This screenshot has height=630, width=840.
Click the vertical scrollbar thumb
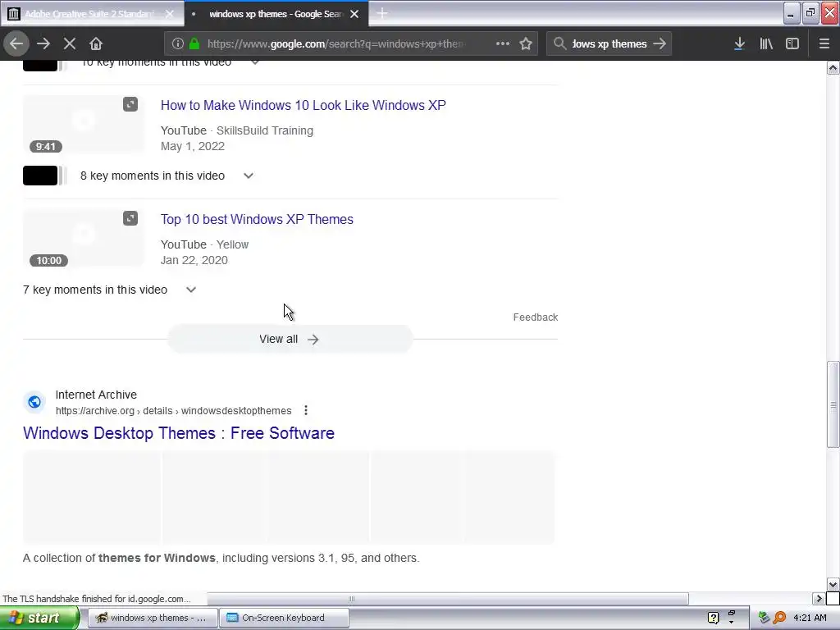click(833, 404)
